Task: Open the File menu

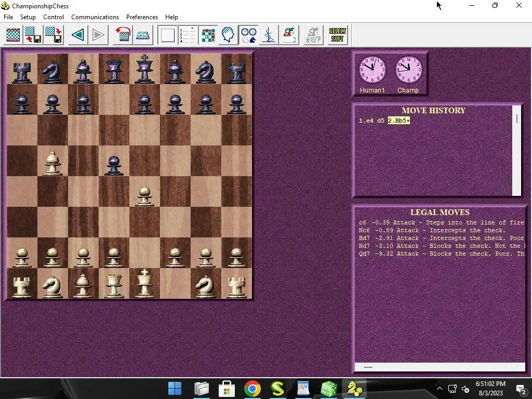Action: [x=8, y=17]
